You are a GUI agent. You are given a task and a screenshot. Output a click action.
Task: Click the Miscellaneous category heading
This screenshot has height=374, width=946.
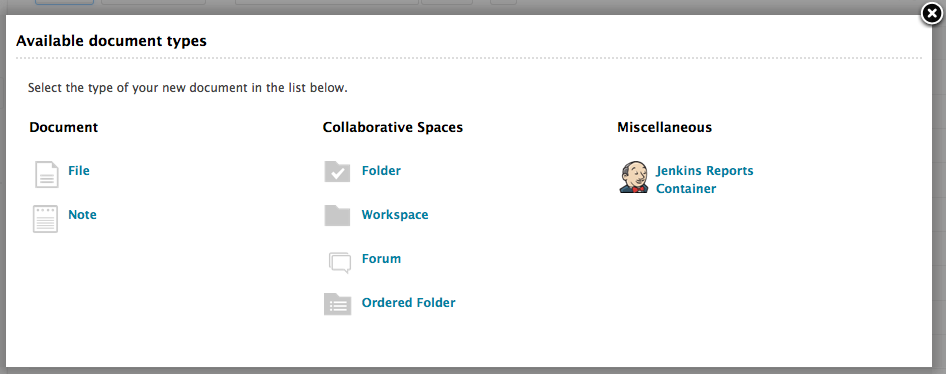pos(664,127)
